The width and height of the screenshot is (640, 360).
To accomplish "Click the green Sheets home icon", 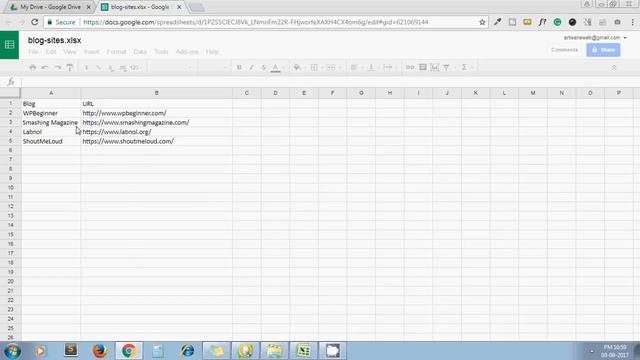I will pyautogui.click(x=9, y=44).
